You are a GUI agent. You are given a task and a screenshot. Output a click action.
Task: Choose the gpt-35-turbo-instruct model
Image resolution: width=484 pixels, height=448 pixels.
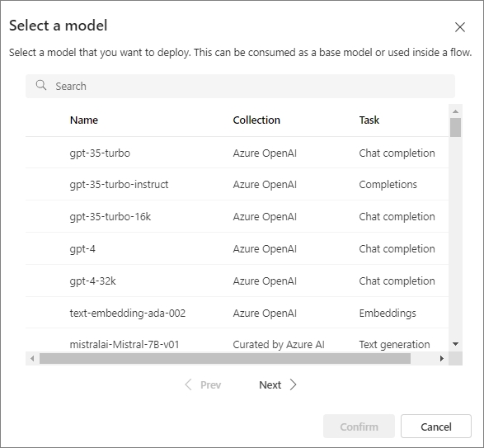(x=237, y=185)
